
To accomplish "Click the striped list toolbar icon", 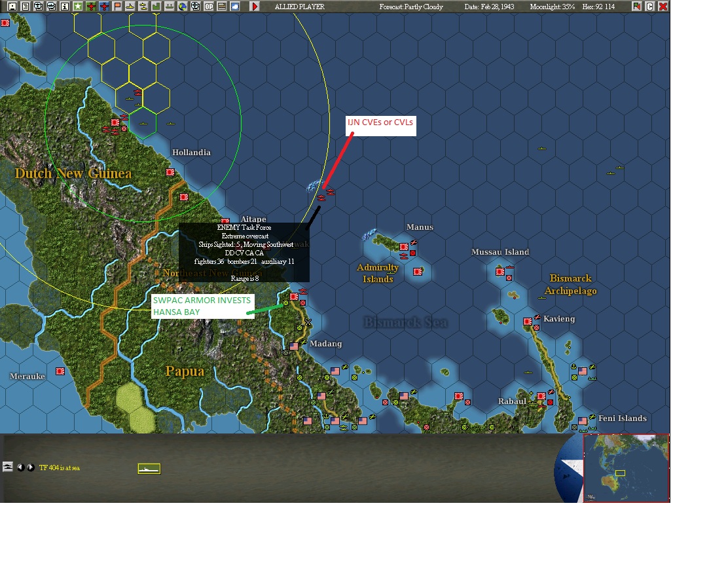I will point(222,7).
